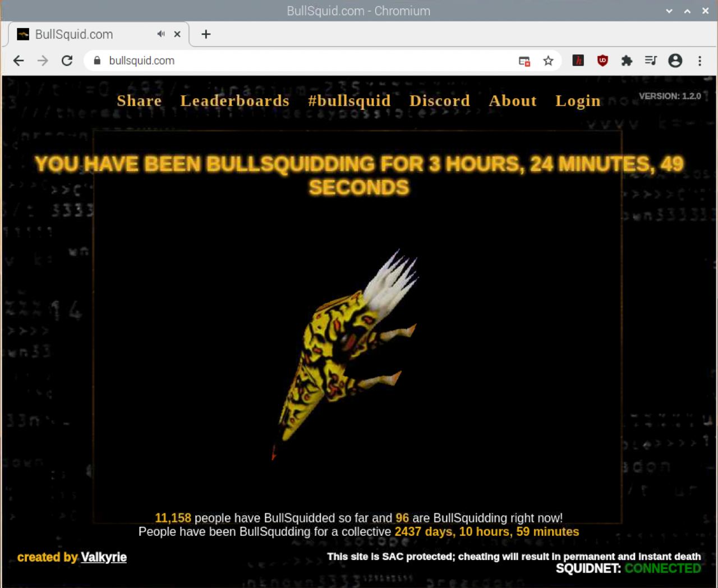
Task: Click the forward navigation arrow
Action: (43, 61)
